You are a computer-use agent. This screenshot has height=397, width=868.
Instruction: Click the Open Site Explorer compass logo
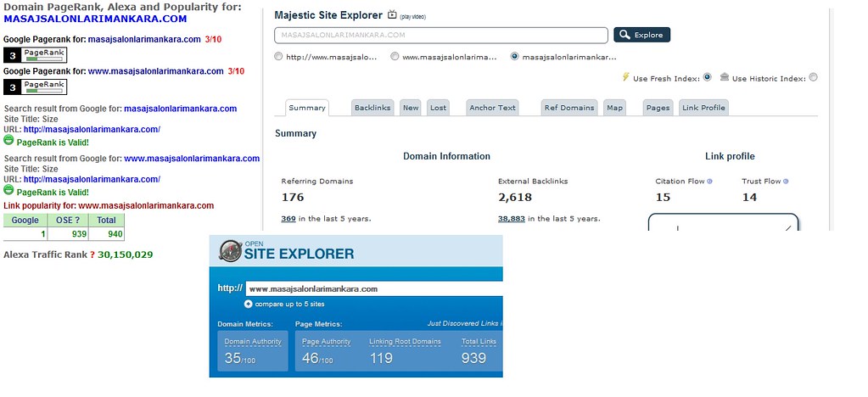(230, 251)
